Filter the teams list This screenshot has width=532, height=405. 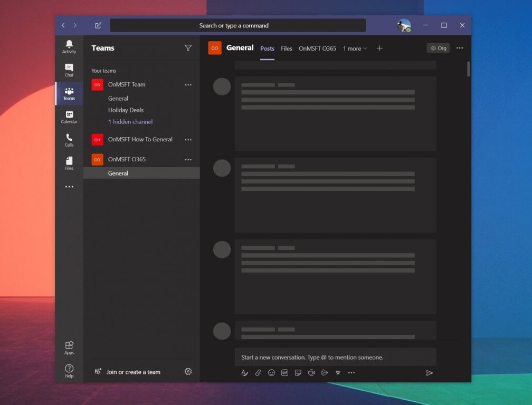tap(188, 48)
